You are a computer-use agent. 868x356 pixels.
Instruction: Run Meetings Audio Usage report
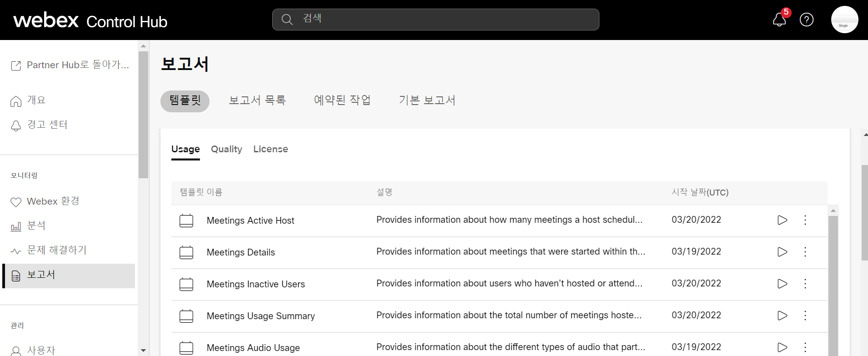[782, 347]
